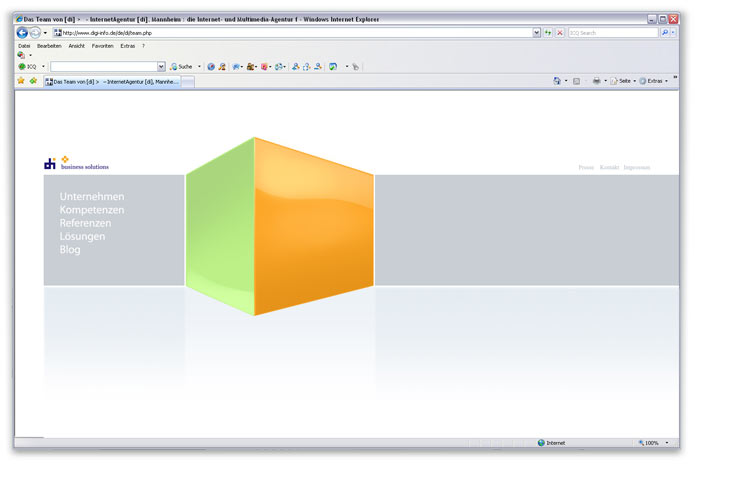
Task: Click the Kontakt link at top right
Action: 609,168
